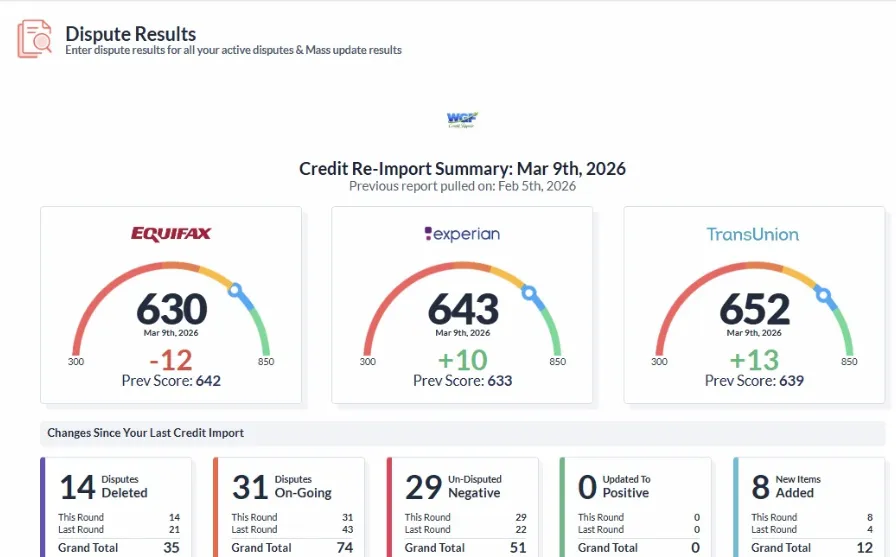Click 'Prev Score: 639' under TransUnion
Viewport: 896px width, 557px height.
pyautogui.click(x=754, y=381)
